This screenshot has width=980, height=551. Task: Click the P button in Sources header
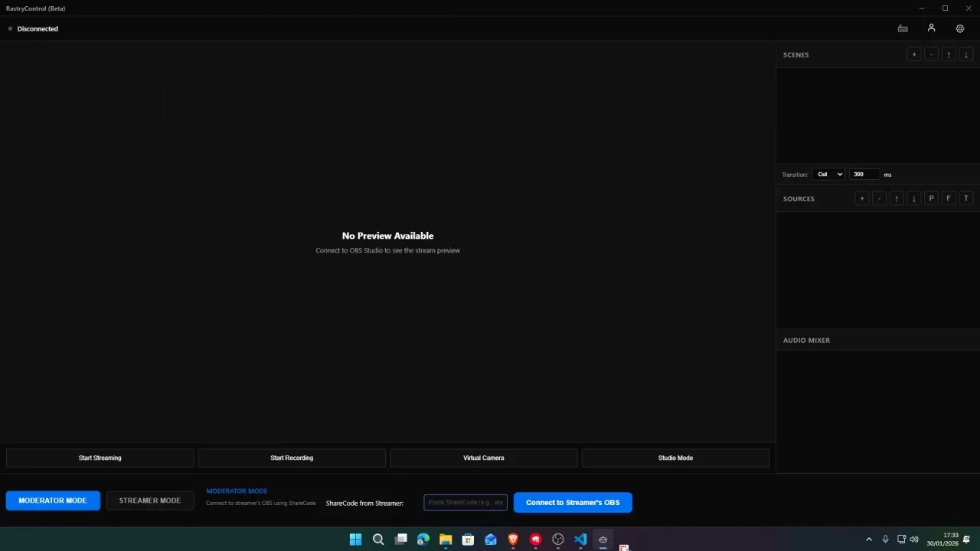click(931, 198)
